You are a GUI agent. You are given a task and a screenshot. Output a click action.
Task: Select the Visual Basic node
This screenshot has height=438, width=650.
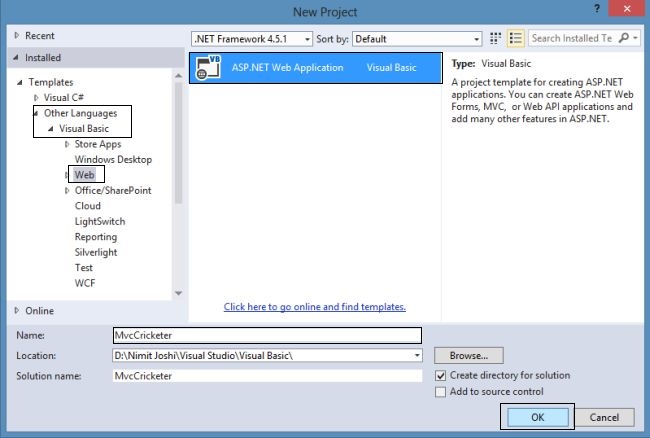tap(84, 129)
